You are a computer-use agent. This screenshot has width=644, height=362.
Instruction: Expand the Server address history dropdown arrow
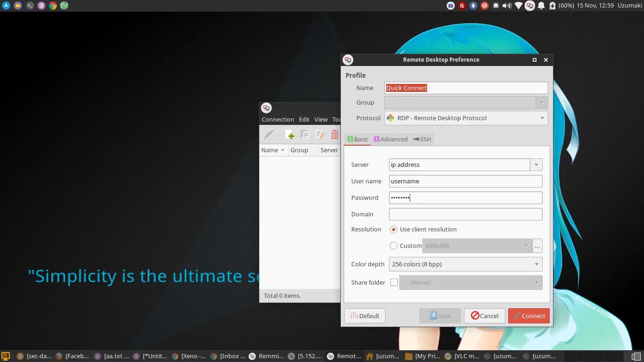tap(536, 165)
